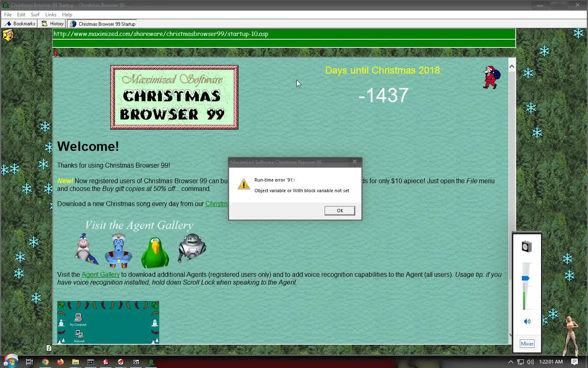The height and width of the screenshot is (368, 588).
Task: Open the Agent Gallery link
Action: tap(100, 275)
